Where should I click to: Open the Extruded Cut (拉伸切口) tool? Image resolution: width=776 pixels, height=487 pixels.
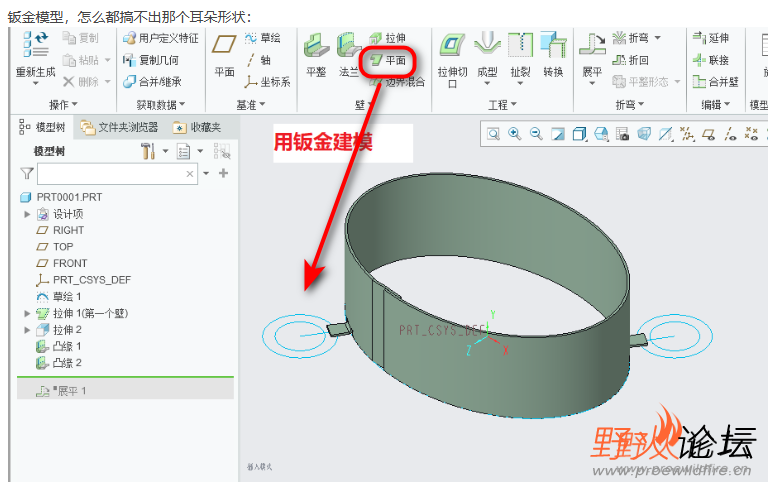(x=452, y=59)
